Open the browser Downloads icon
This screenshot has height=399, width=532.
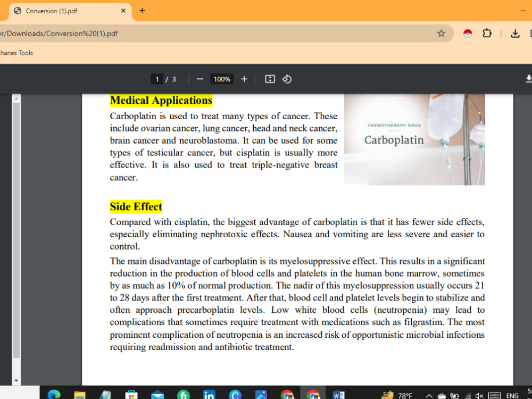515,33
